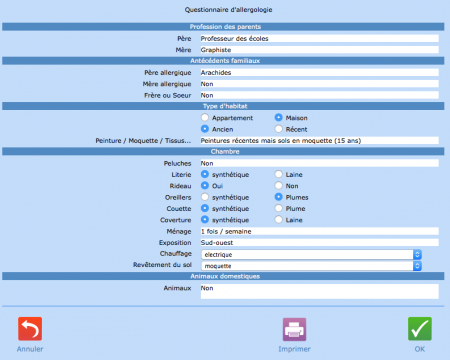This screenshot has width=450, height=360.
Task: Click the Animaux domestiques header
Action: [x=223, y=276]
